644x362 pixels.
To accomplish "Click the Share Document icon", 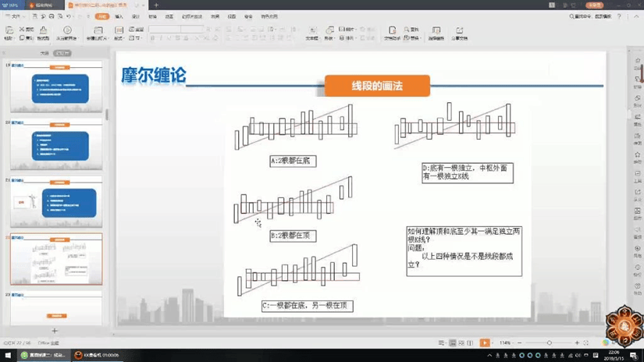I will pyautogui.click(x=460, y=31).
